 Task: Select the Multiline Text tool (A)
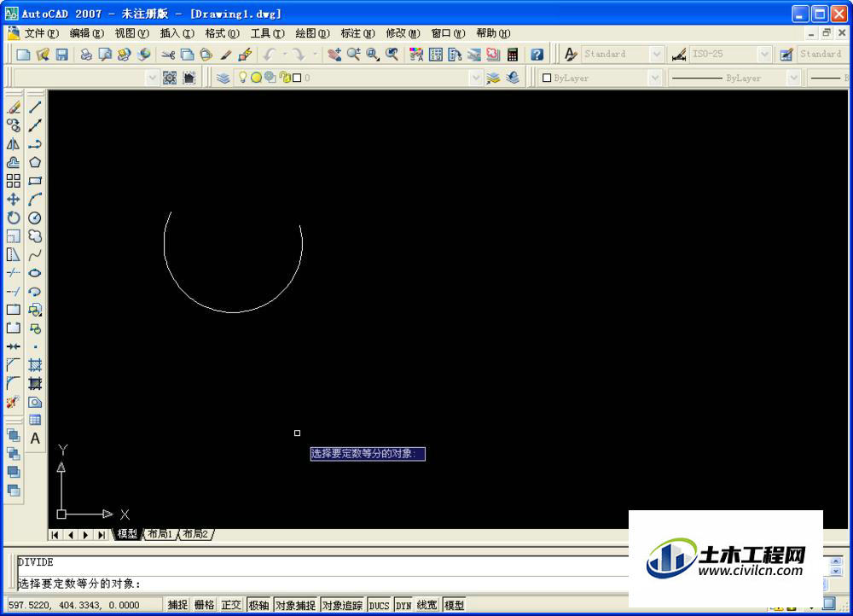[x=35, y=439]
